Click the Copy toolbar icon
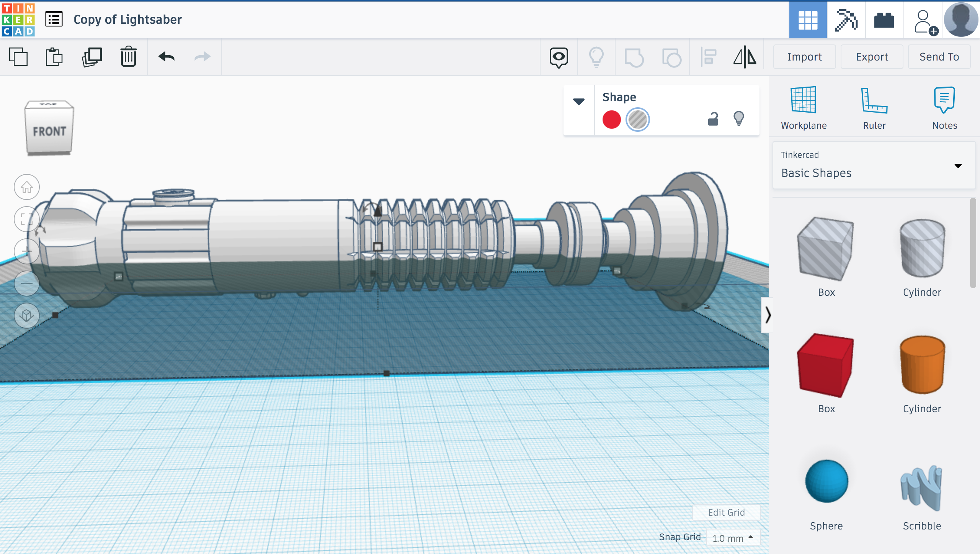 coord(18,57)
